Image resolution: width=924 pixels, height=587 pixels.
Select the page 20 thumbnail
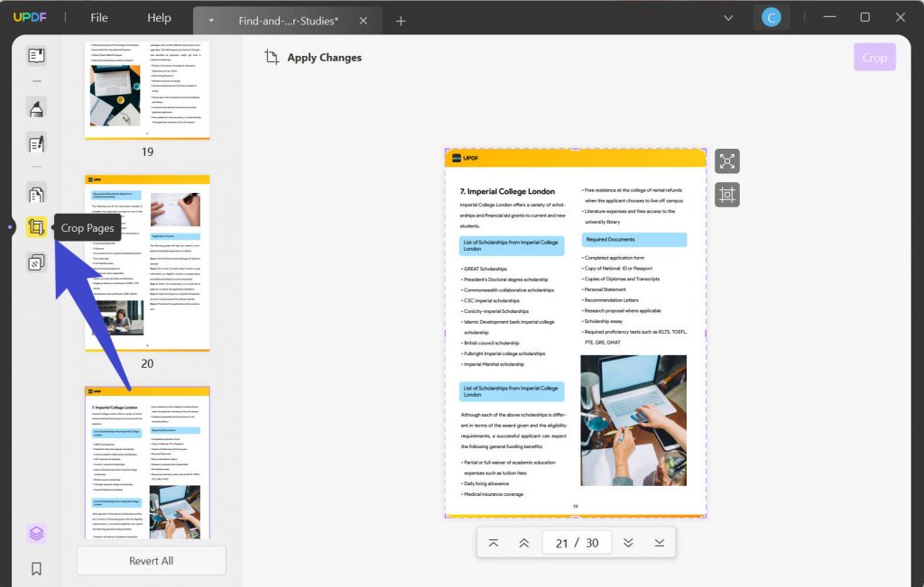147,263
